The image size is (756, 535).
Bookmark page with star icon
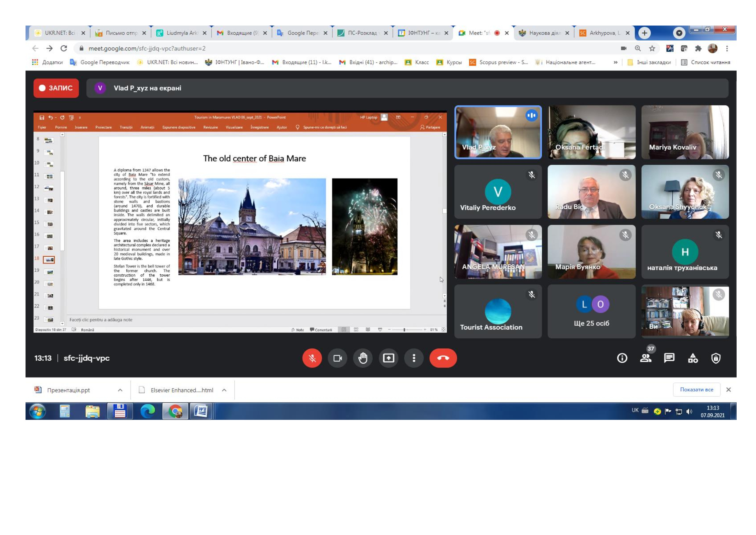[652, 49]
